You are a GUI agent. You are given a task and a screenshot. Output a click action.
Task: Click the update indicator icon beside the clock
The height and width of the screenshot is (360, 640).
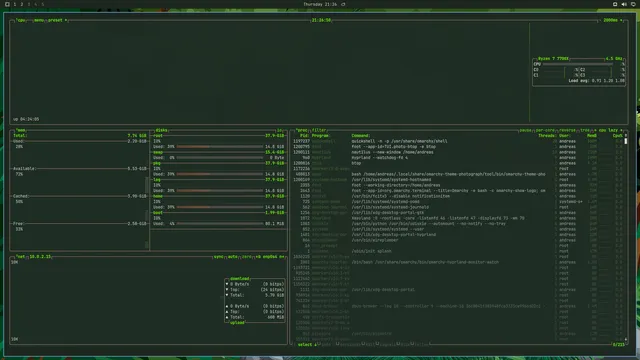click(x=343, y=4)
